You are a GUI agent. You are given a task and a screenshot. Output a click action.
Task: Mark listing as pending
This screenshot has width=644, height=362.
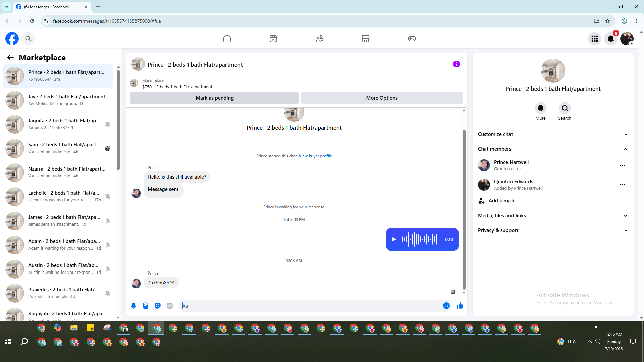(215, 98)
